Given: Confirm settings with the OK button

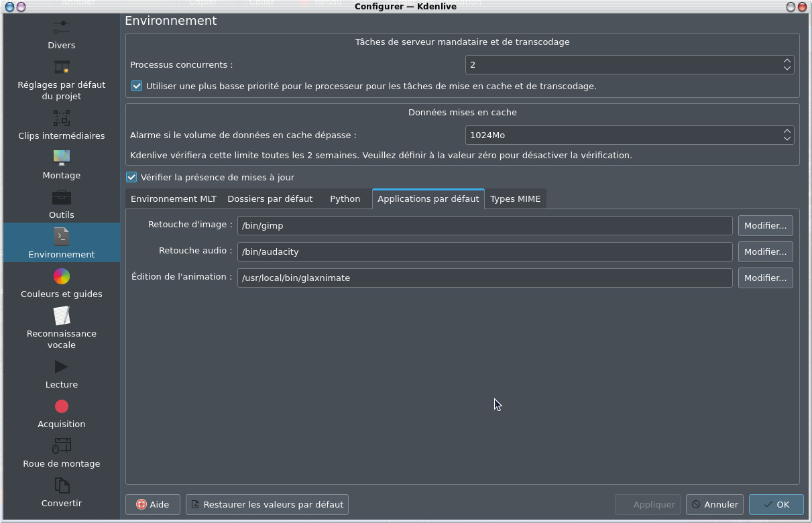Looking at the screenshot, I should pos(776,504).
